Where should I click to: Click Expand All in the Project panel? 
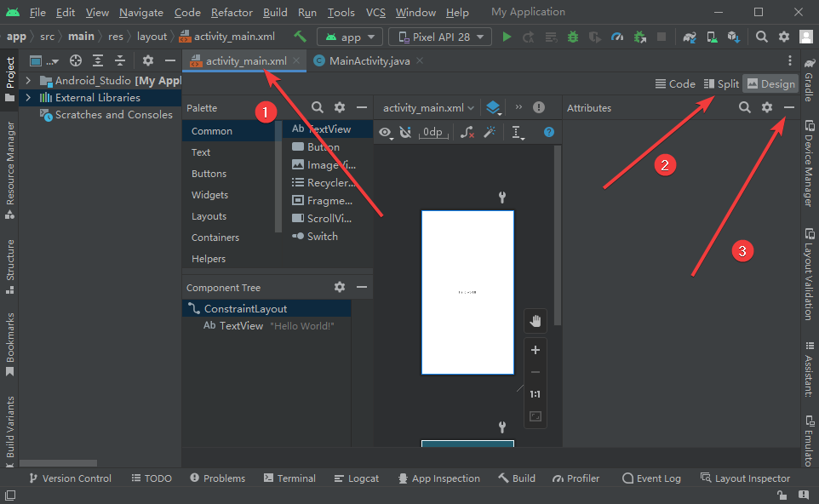[x=98, y=60]
